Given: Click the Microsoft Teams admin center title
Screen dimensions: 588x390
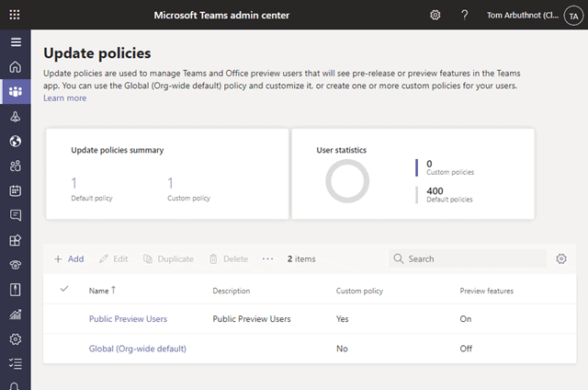Looking at the screenshot, I should (221, 16).
